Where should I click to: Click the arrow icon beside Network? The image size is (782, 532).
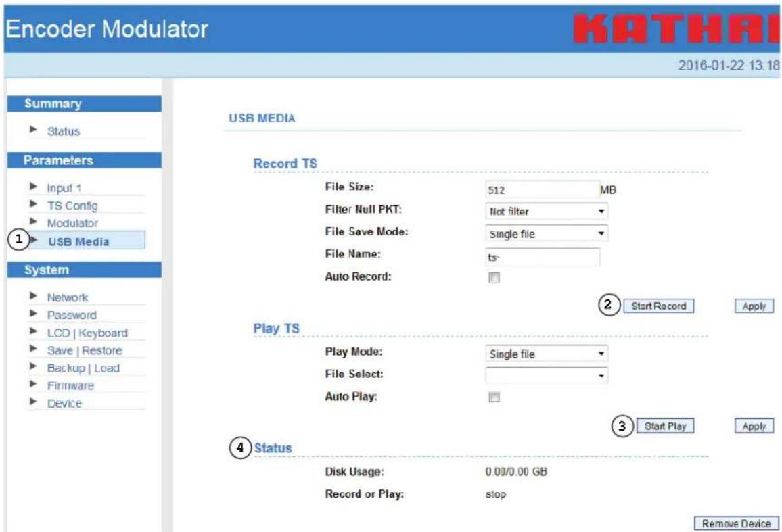click(x=33, y=295)
